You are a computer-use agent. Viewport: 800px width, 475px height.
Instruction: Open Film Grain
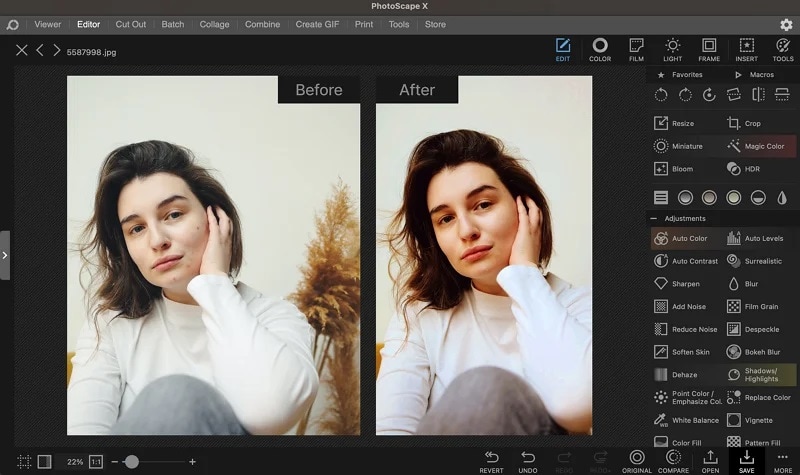pyautogui.click(x=753, y=306)
